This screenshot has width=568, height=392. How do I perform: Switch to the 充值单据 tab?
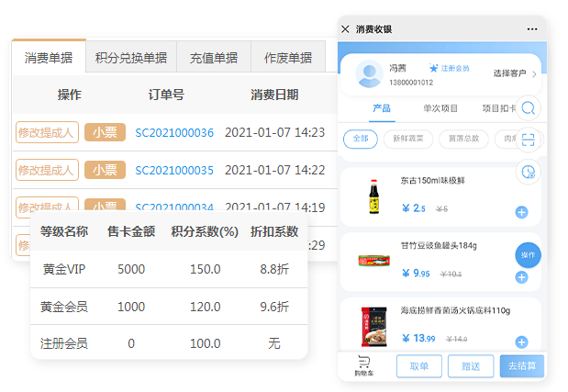point(214,58)
